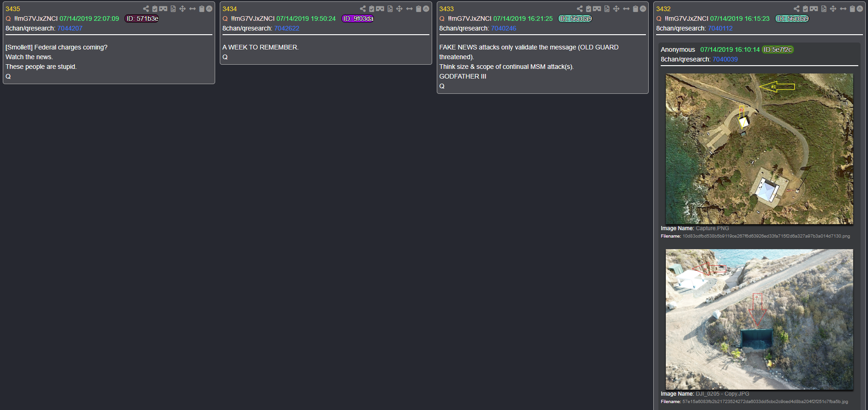
Task: Click the clipboard-check icon on post 3433
Action: pos(589,9)
